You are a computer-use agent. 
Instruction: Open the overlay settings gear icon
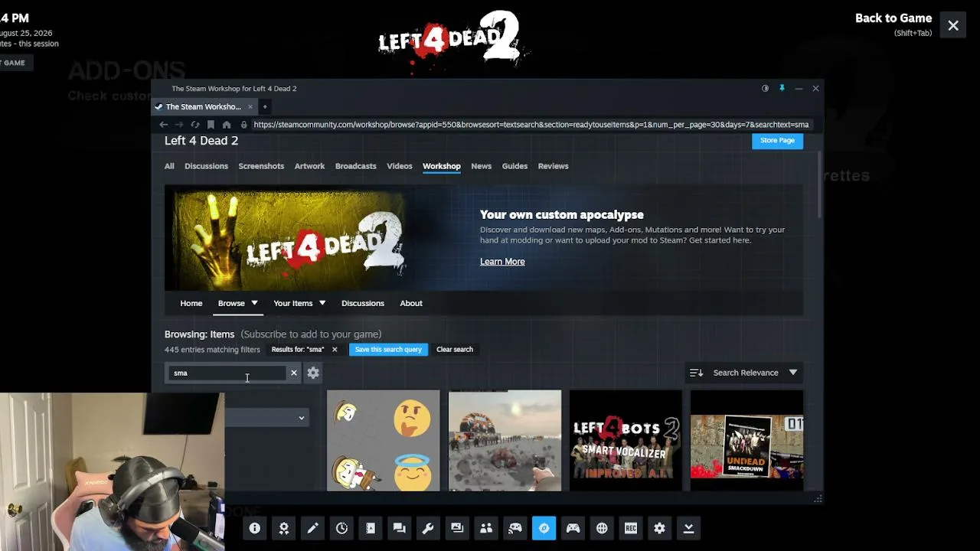[659, 528]
